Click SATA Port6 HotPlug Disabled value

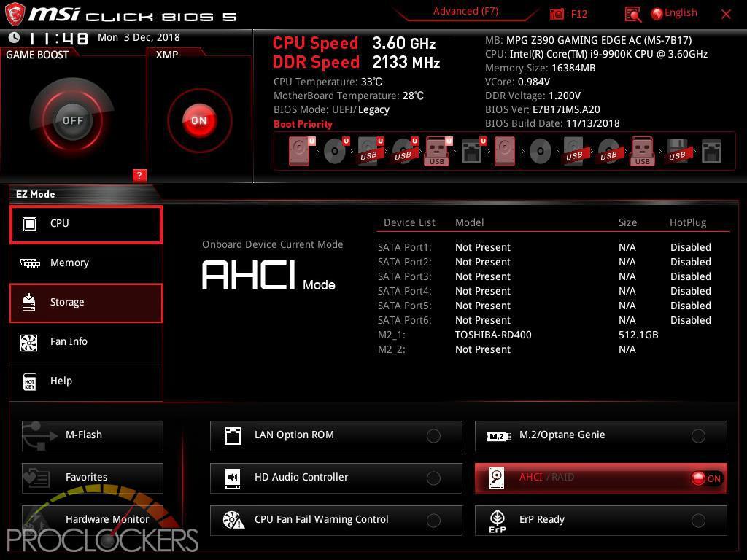pyautogui.click(x=691, y=321)
